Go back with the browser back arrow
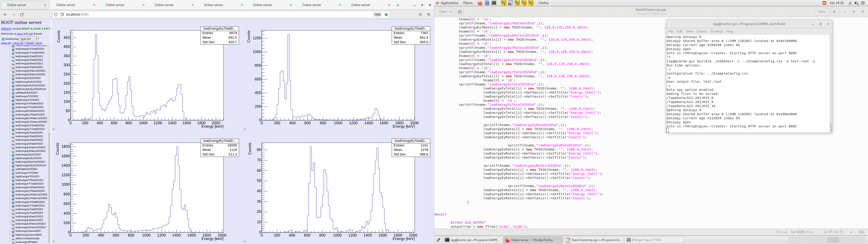Viewport: 868px width, 244px height. (5, 14)
